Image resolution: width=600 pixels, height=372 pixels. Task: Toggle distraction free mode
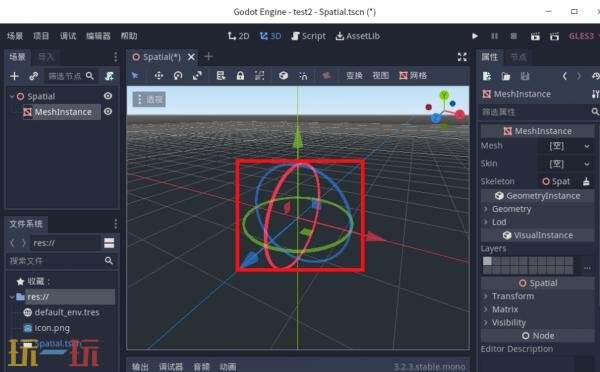click(x=462, y=57)
